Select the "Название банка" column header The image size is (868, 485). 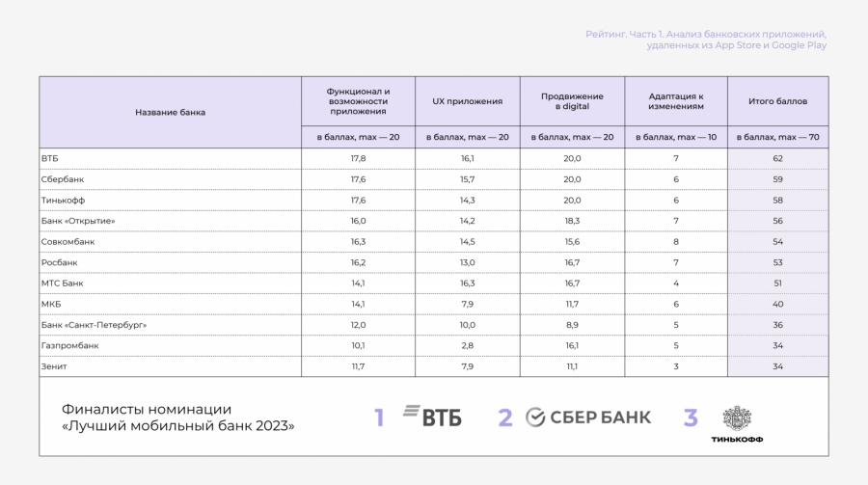coord(170,113)
